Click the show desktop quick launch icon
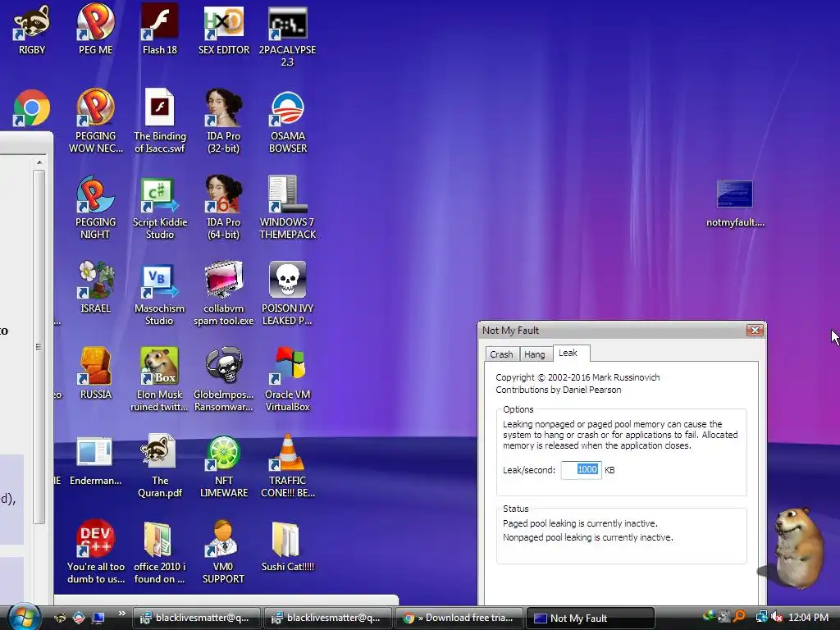Image resolution: width=840 pixels, height=630 pixels. (98, 618)
